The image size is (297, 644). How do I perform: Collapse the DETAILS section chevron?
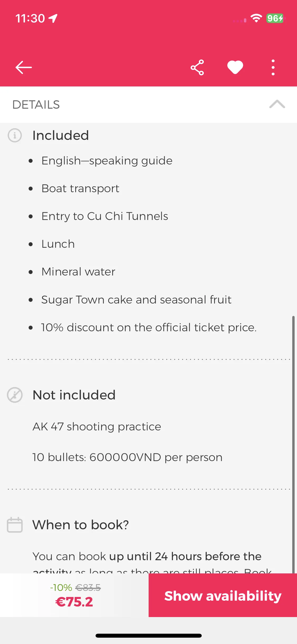(277, 104)
